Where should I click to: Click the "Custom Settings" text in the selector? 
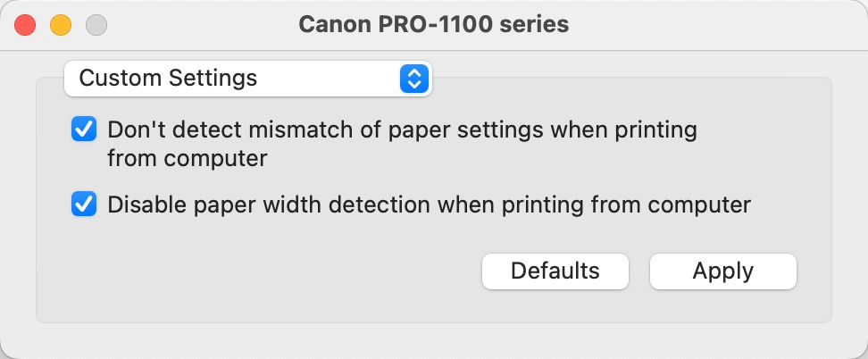168,79
